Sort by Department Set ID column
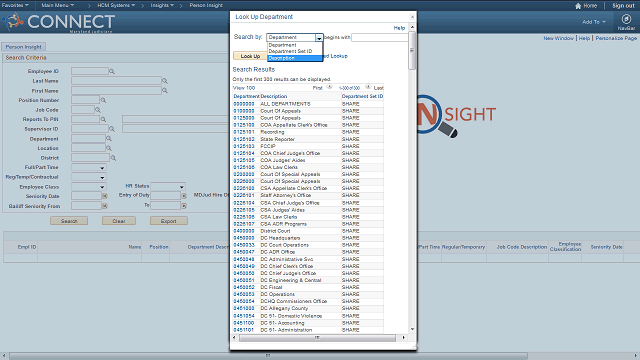This screenshot has height=360, width=640. coord(362,96)
